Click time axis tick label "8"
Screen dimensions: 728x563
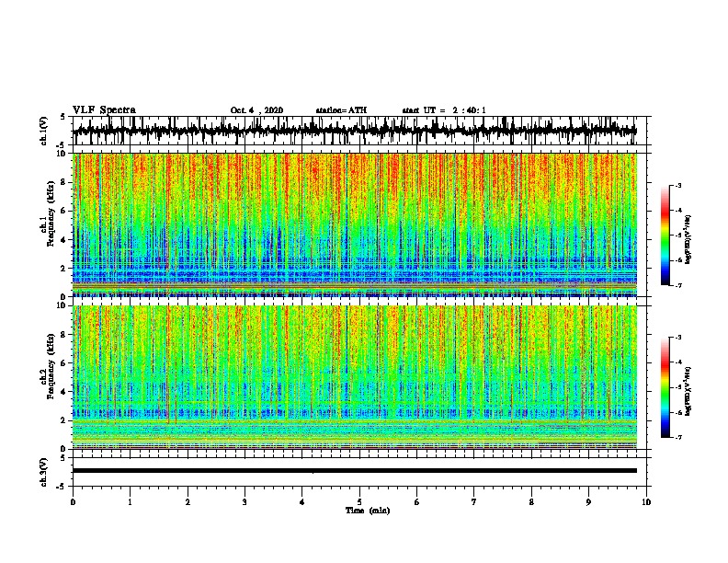[531, 502]
